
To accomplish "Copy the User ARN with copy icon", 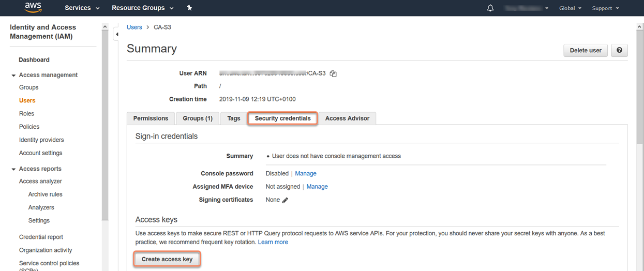I will pyautogui.click(x=333, y=74).
